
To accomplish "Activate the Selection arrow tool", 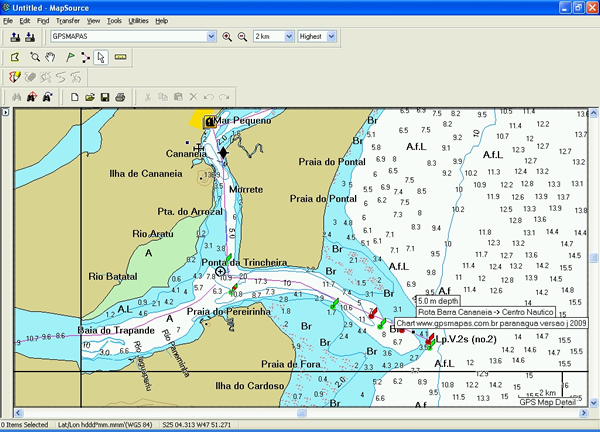I will (x=101, y=57).
